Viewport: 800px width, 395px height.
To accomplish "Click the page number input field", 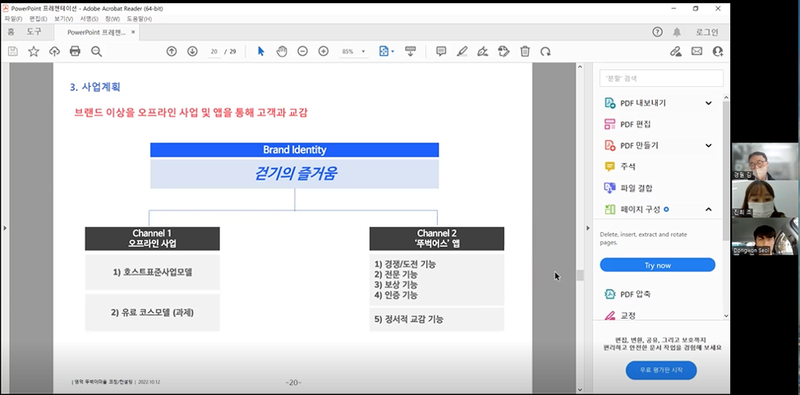I will [x=214, y=52].
